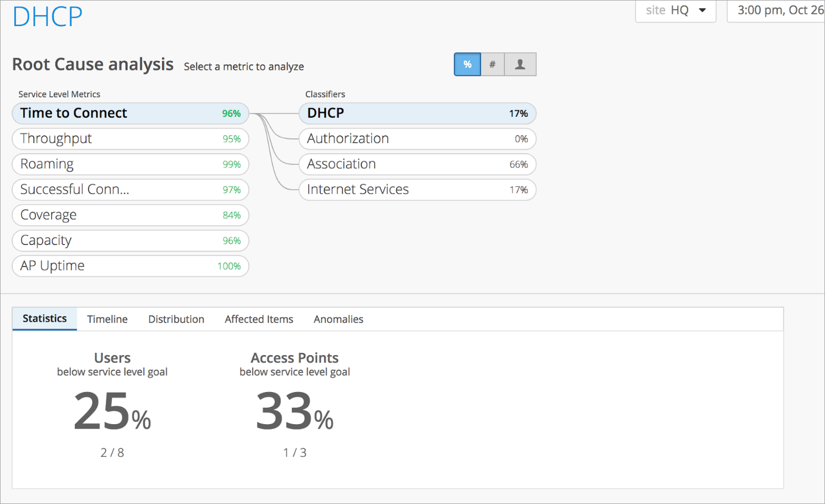Choose the Roaming service level metric
Screen dimensions: 825x504
point(130,165)
